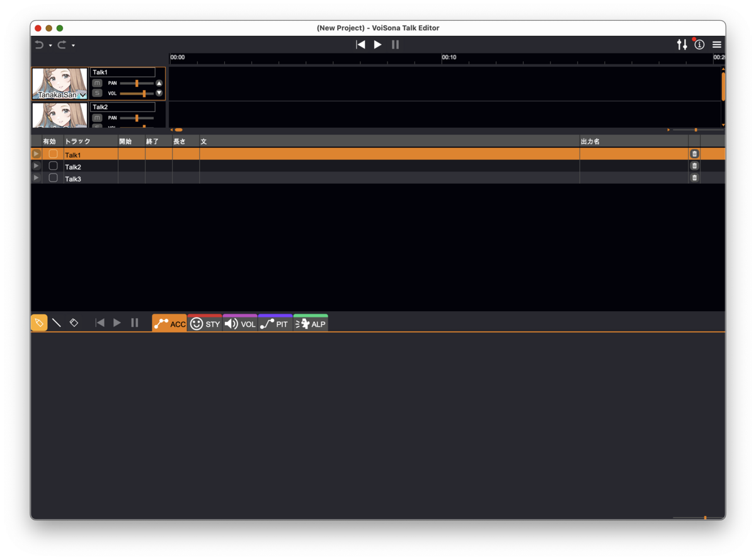Move Talk1 track up with arrow
Viewport: 756px width, 560px height.
(159, 83)
